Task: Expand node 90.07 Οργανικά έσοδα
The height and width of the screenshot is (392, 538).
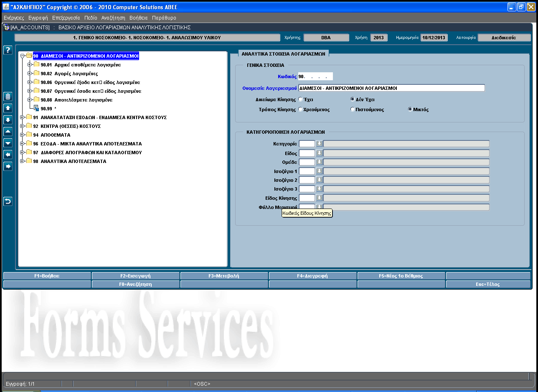Action: coord(30,91)
